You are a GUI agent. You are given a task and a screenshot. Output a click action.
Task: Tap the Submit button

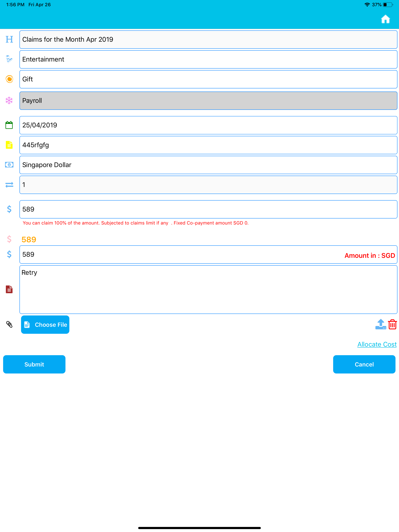(34, 364)
